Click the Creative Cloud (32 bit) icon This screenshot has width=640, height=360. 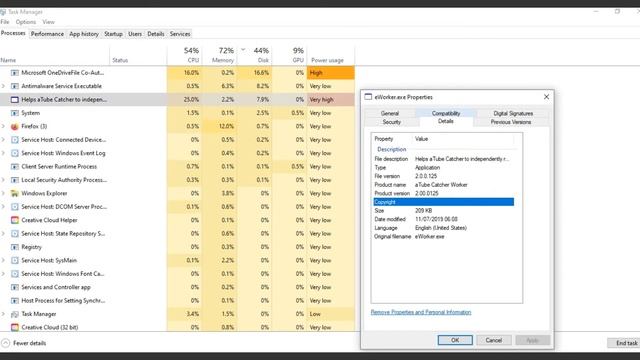click(15, 327)
